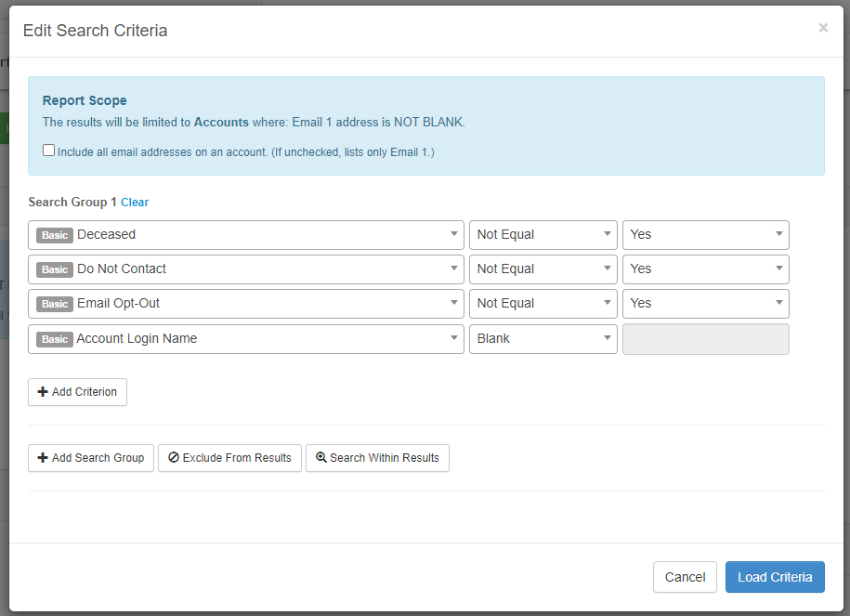Open the Yes value dropdown for Do Not Contact
Screen dimensions: 850x616
[706, 269]
